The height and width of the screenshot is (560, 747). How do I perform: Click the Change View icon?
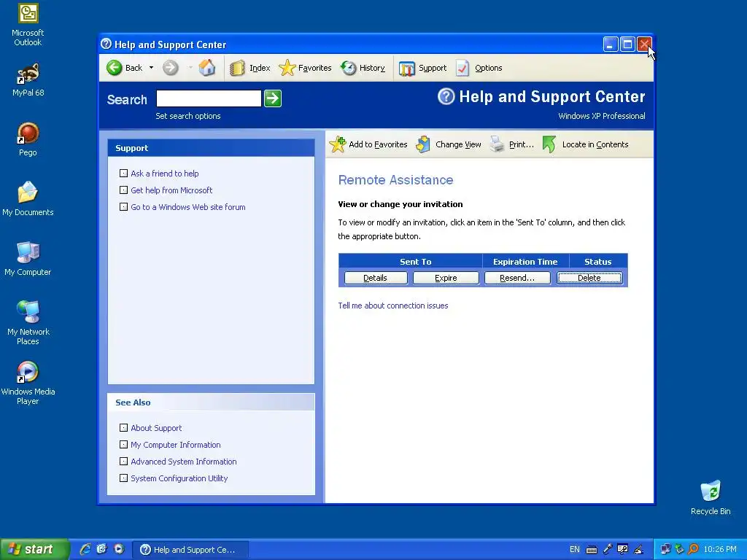click(423, 144)
